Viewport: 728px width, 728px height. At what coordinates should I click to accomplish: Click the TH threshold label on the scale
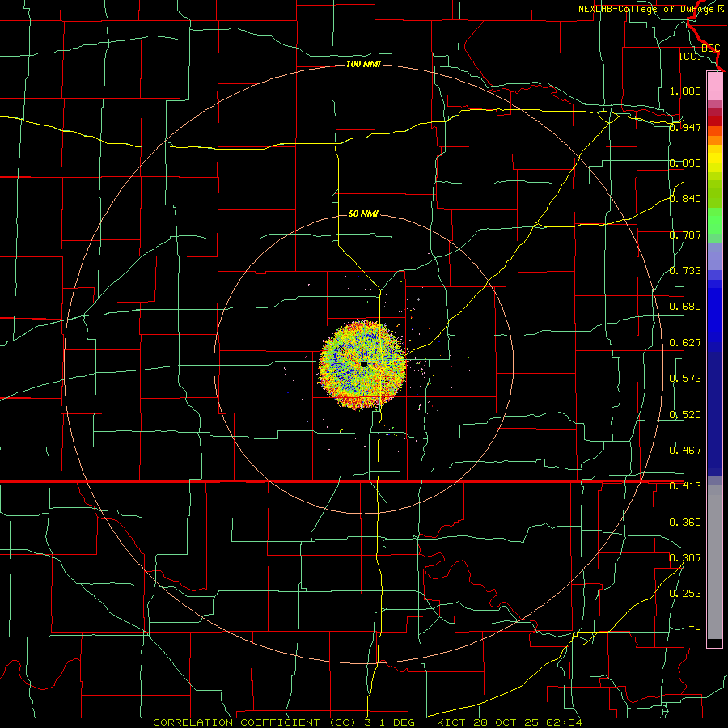tap(695, 629)
